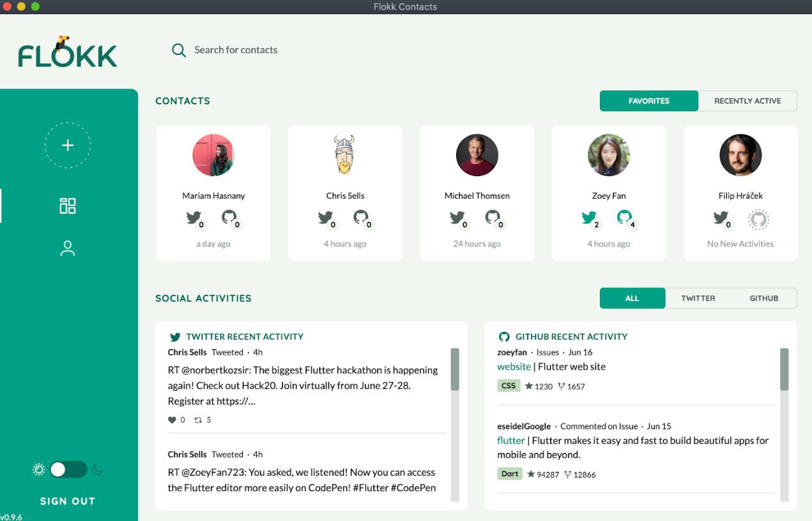812x521 pixels.
Task: Open the website repository link
Action: (x=514, y=366)
